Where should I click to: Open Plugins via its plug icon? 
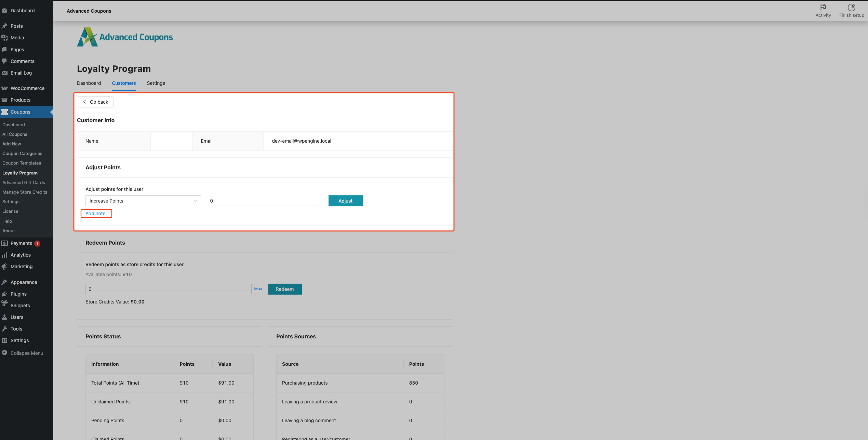[x=4, y=294]
